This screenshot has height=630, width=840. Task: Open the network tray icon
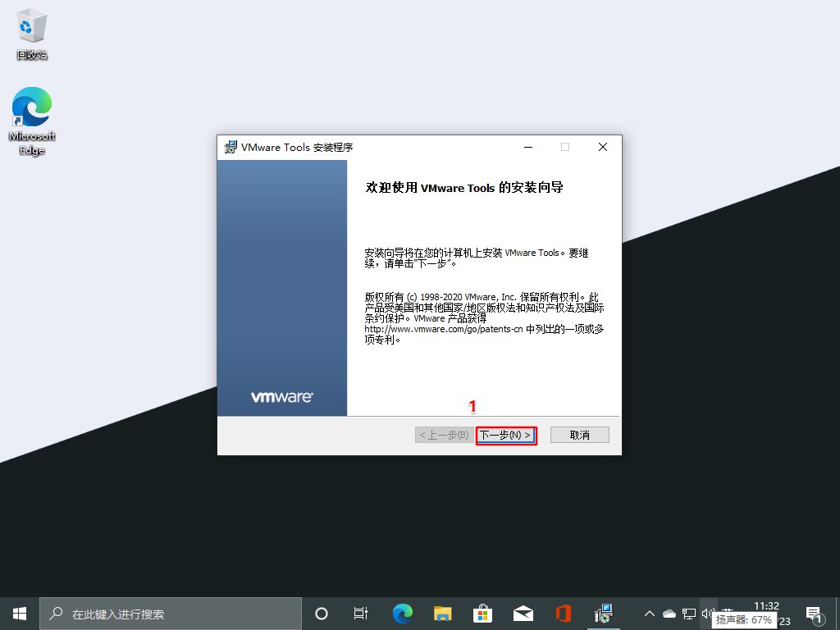click(689, 614)
